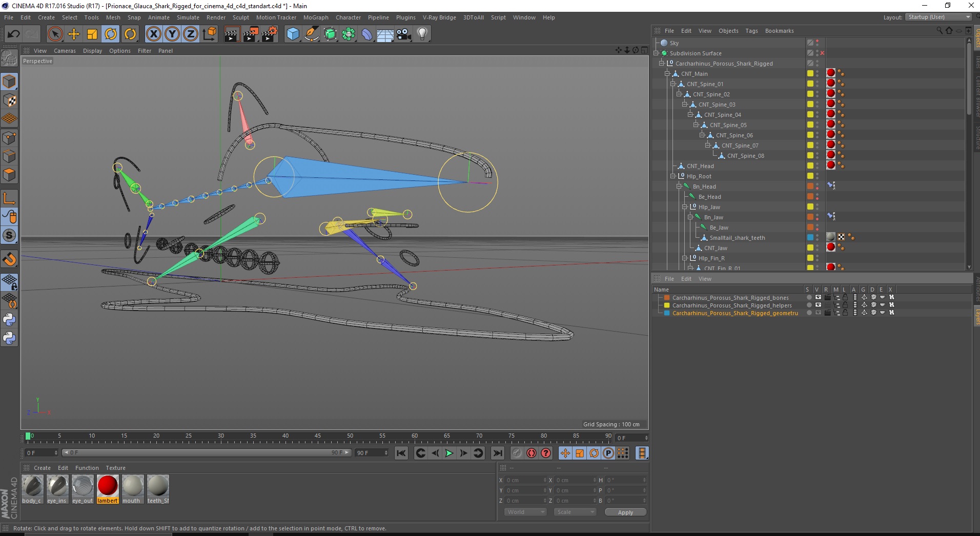Go to start of animation
Image resolution: width=980 pixels, height=536 pixels.
401,453
